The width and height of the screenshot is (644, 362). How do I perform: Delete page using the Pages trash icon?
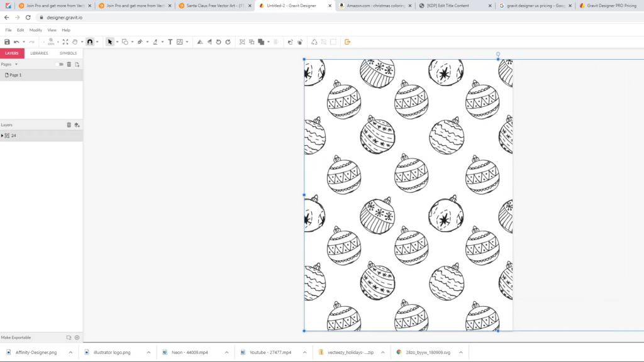[69, 64]
